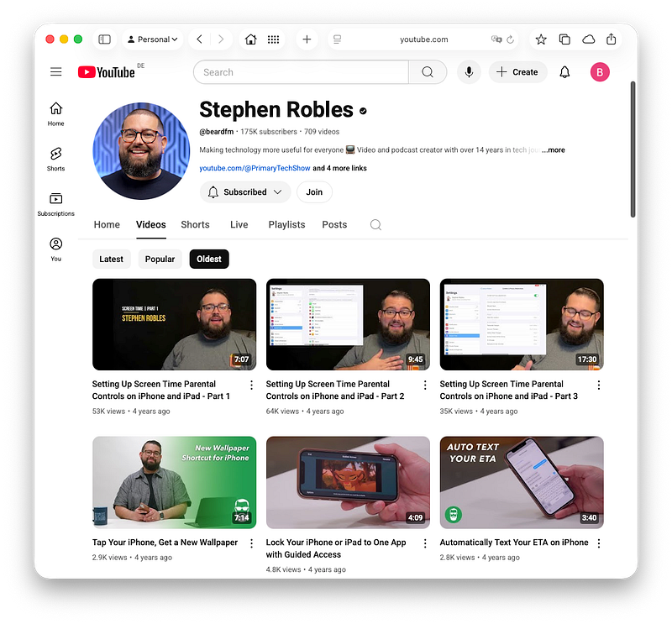Play the Screen Time Part 1 thumbnail

pos(175,324)
